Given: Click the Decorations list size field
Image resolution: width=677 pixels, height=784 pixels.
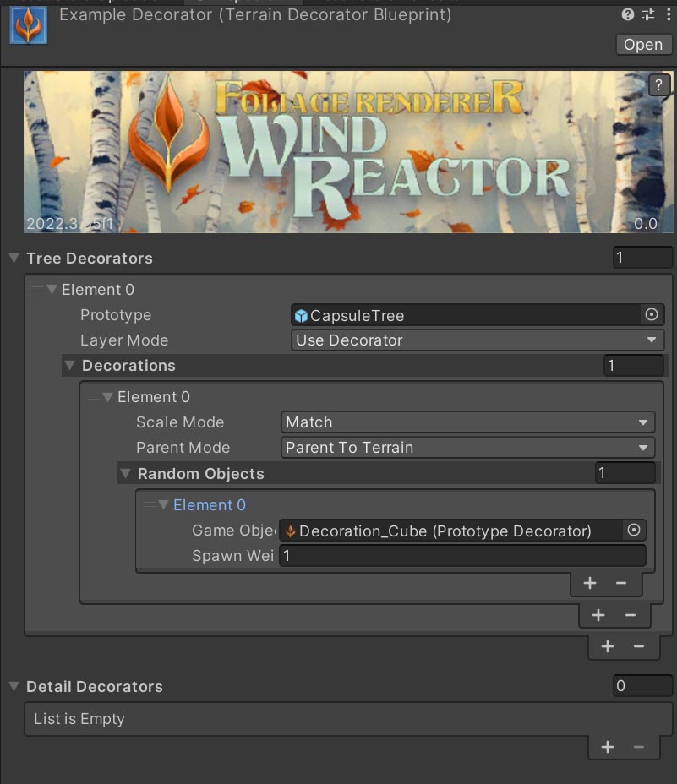Looking at the screenshot, I should (633, 366).
